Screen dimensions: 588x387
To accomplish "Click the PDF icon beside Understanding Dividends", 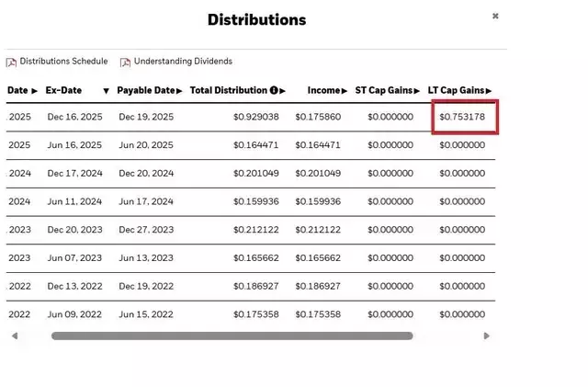I will (125, 63).
